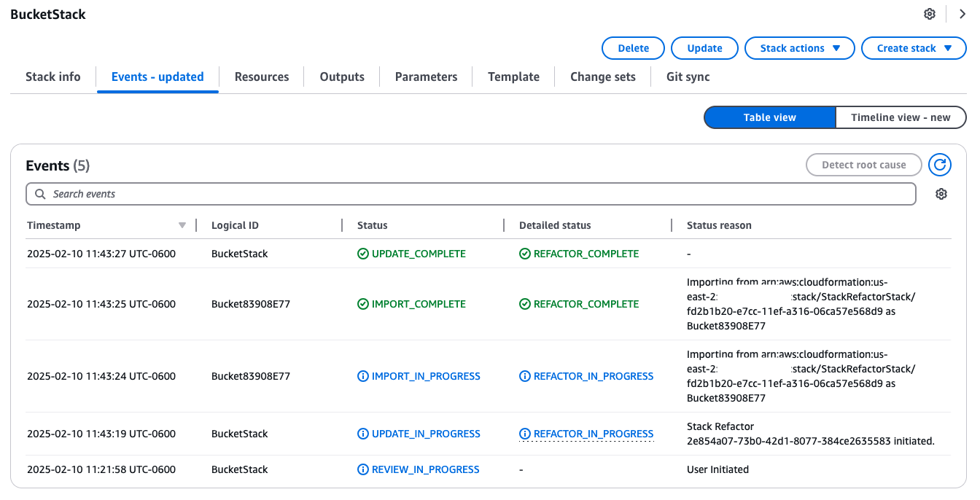Click the refresh events circular arrow icon
Viewport: 980px width, 500px height.
pos(940,165)
